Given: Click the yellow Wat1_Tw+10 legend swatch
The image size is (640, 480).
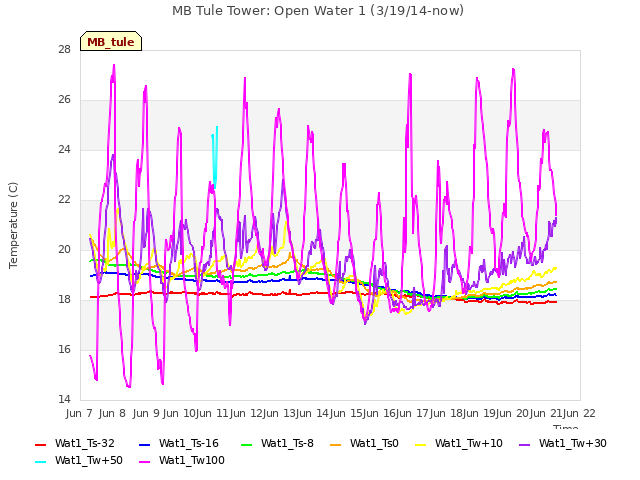Looking at the screenshot, I should tap(420, 444).
